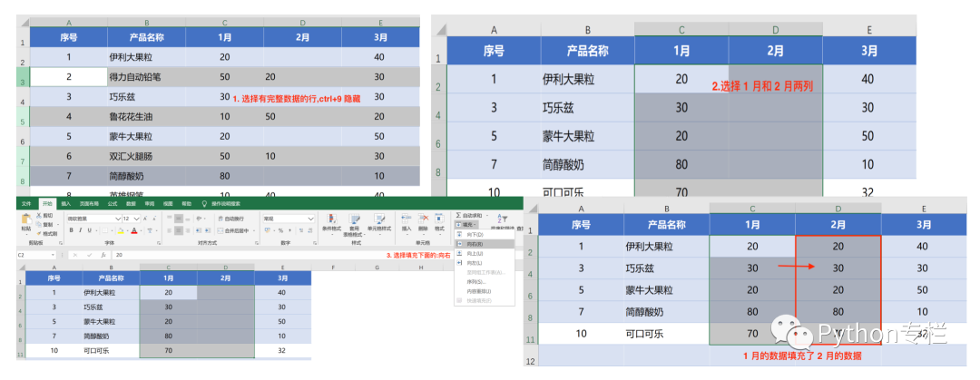Screen dimensions: 980x380
Task: Open the Clipboard (剪贴板) dialog launcher
Action: point(61,243)
